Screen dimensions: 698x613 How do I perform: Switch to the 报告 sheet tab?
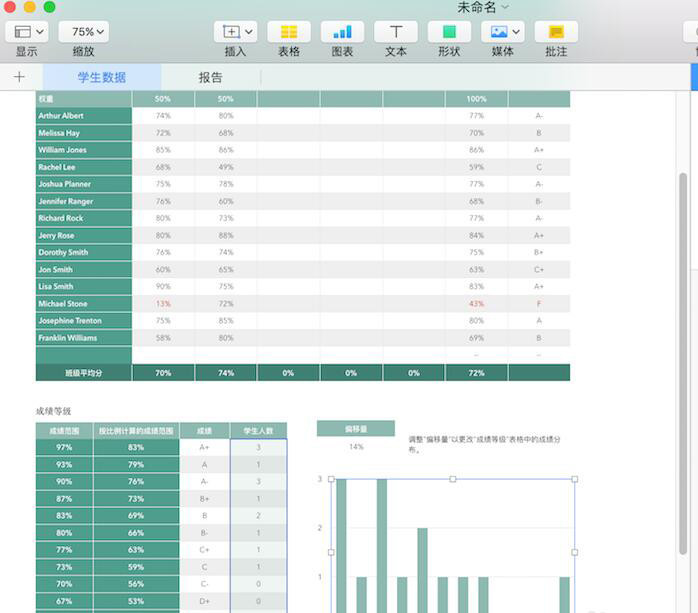(211, 77)
